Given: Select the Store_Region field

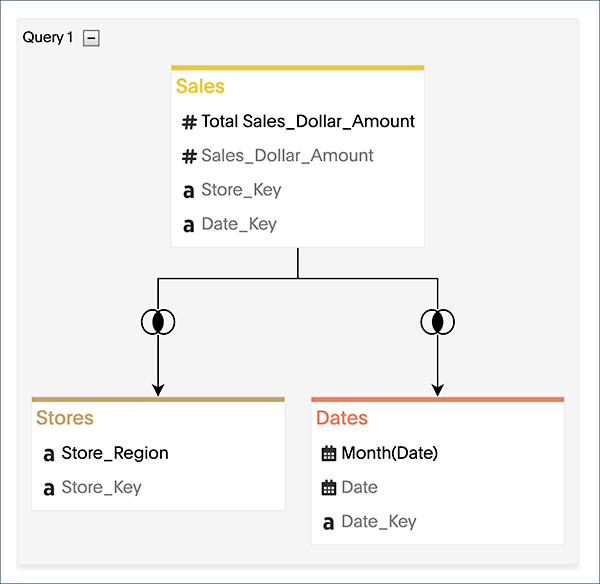Looking at the screenshot, I should pos(115,453).
